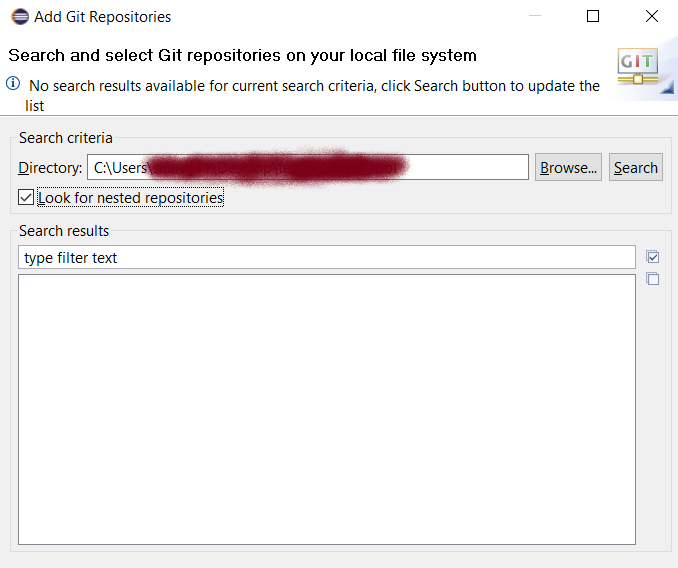Select all search results using the checked-box icon
The height and width of the screenshot is (568, 678).
(653, 257)
